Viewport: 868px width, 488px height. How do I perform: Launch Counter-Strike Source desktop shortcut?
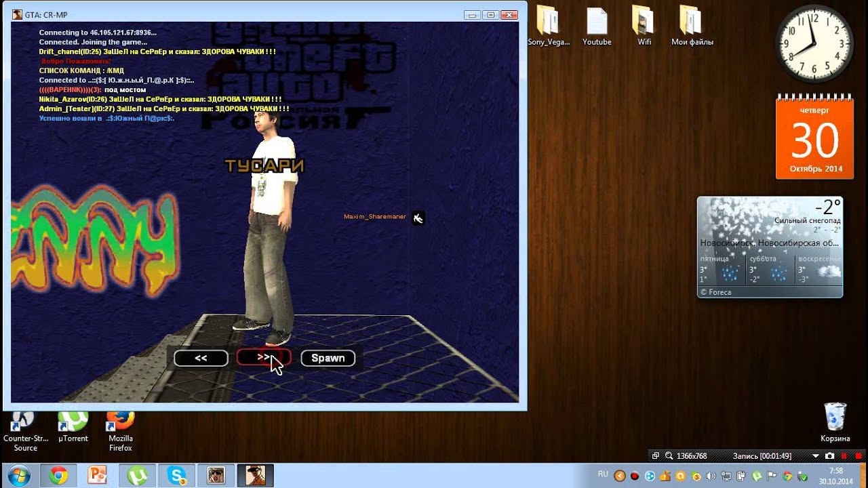[x=25, y=432]
